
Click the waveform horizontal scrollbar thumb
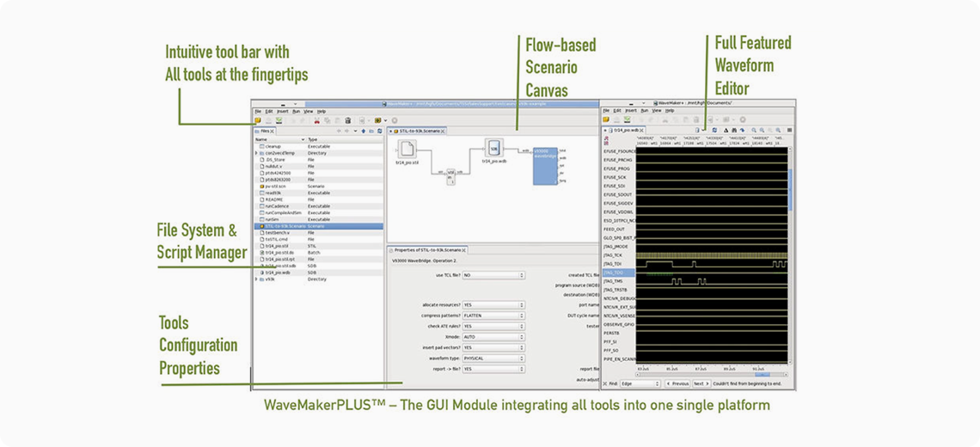point(763,375)
